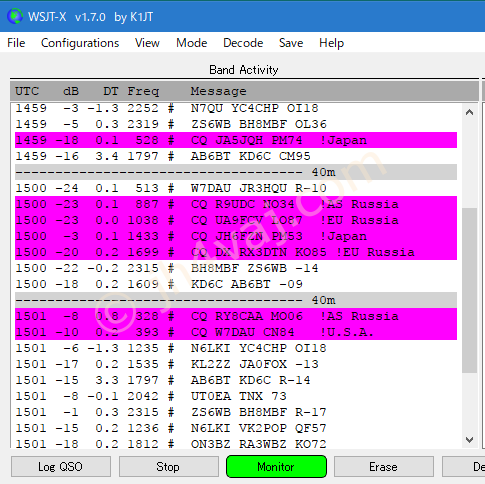485x484 pixels.
Task: Select the KL2ZZ JA0FOX -13 row
Action: (236, 364)
